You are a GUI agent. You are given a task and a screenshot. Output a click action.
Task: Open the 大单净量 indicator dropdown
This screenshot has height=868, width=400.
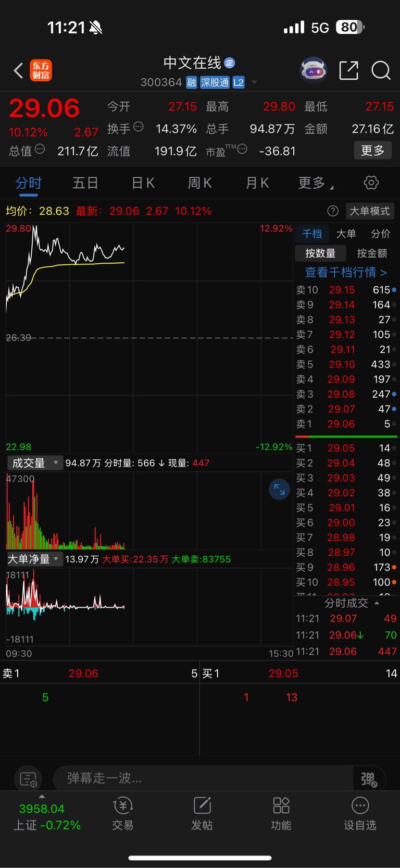pos(34,559)
